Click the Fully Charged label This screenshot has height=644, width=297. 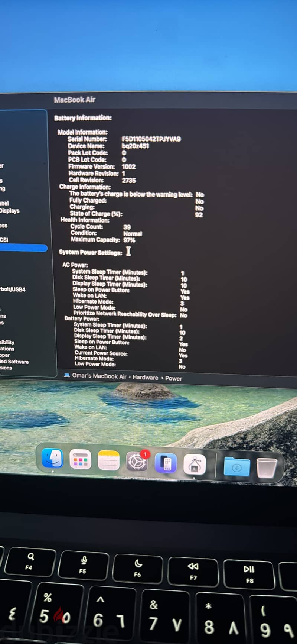click(x=88, y=201)
